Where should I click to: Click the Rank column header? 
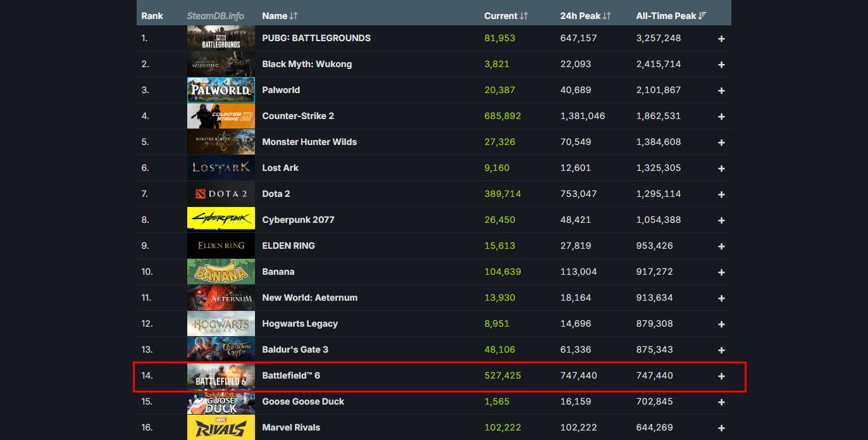pyautogui.click(x=152, y=16)
